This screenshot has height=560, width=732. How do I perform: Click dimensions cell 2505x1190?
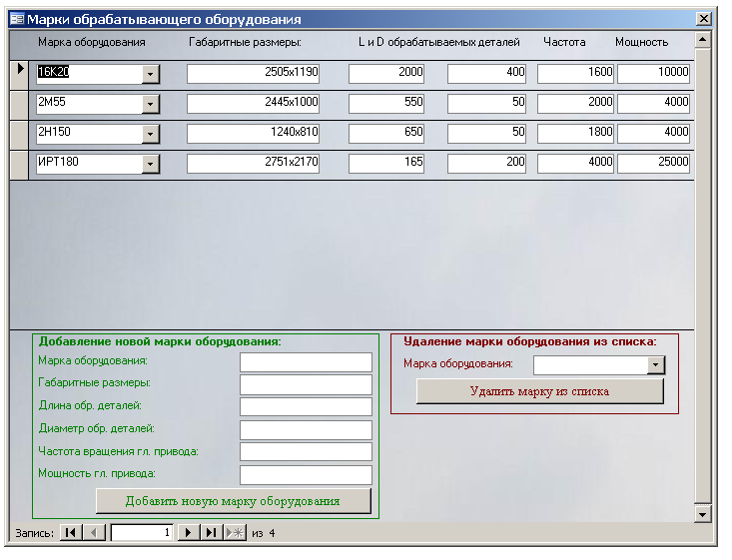[253, 74]
